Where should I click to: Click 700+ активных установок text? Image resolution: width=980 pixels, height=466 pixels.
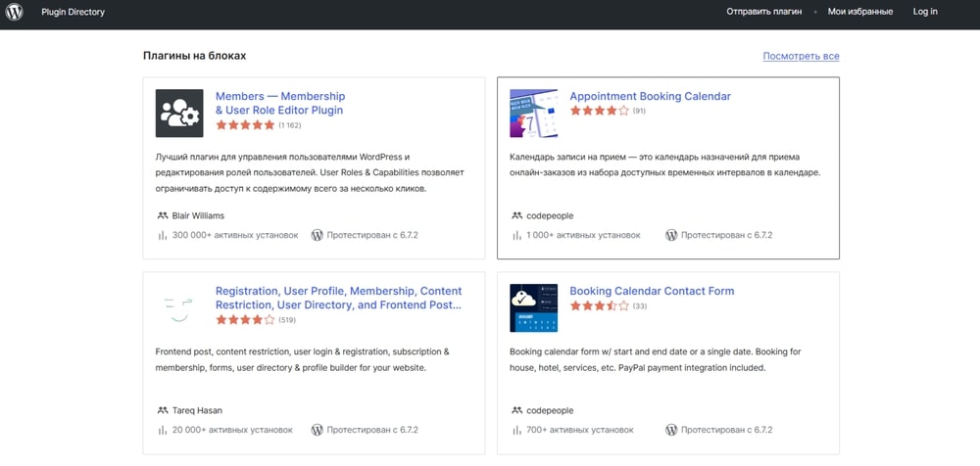pos(580,430)
